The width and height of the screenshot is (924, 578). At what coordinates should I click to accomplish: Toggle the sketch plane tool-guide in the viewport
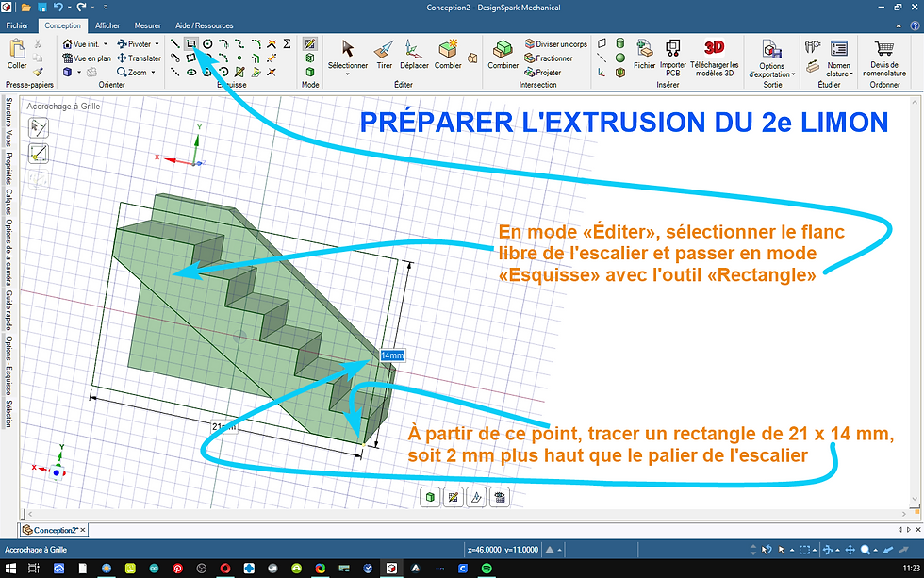(39, 154)
